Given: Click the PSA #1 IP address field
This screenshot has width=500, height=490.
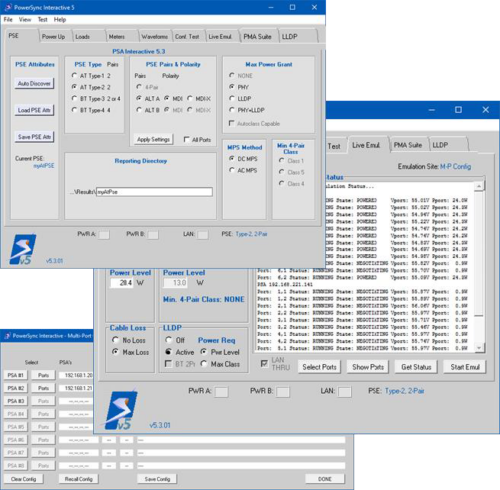Looking at the screenshot, I should click(x=76, y=375).
